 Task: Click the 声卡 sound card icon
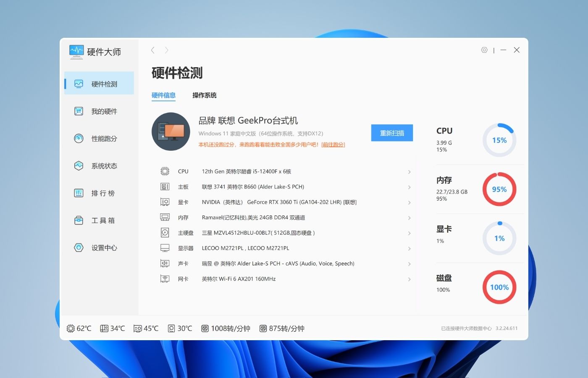165,263
